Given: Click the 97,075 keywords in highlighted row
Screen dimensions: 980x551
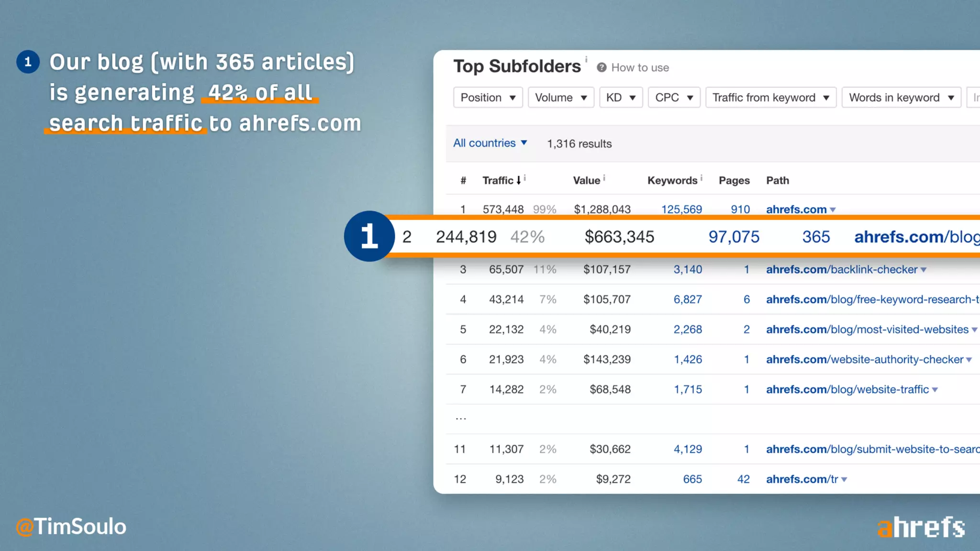Looking at the screenshot, I should [734, 237].
